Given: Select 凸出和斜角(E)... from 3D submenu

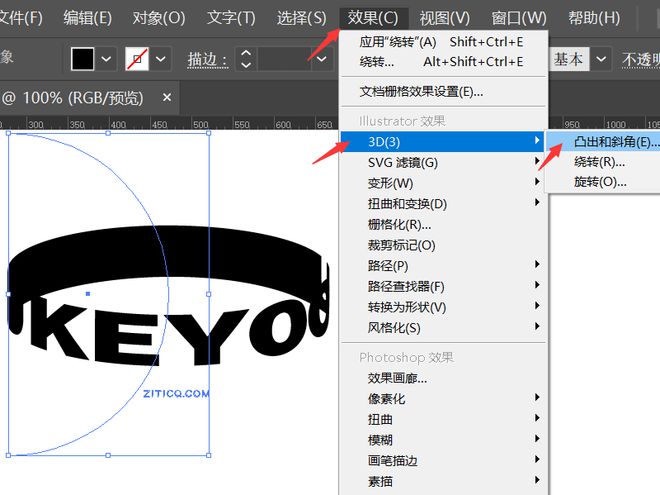Looking at the screenshot, I should (610, 142).
